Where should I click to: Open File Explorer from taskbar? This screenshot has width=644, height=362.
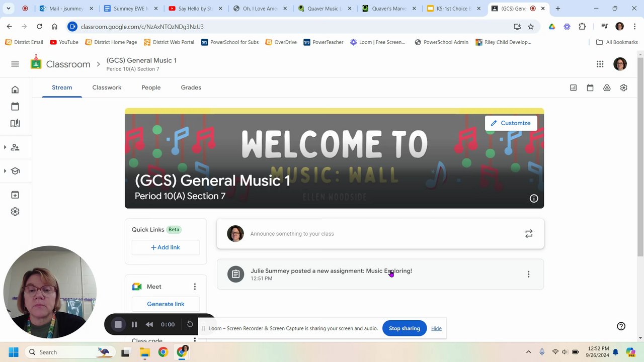pyautogui.click(x=144, y=352)
